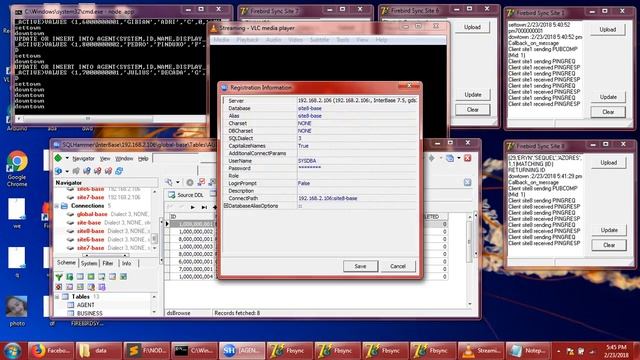
Task: Select site6-base in Connections list
Action: click(90, 240)
